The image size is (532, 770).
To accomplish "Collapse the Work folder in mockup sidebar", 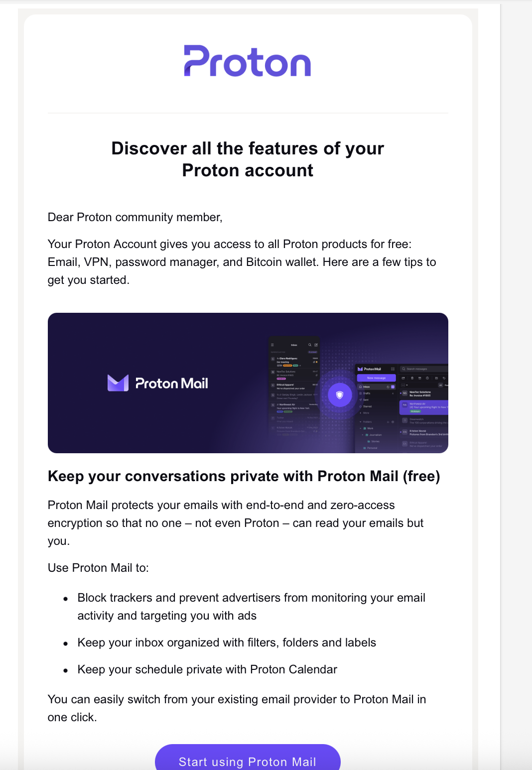I will click(x=360, y=428).
